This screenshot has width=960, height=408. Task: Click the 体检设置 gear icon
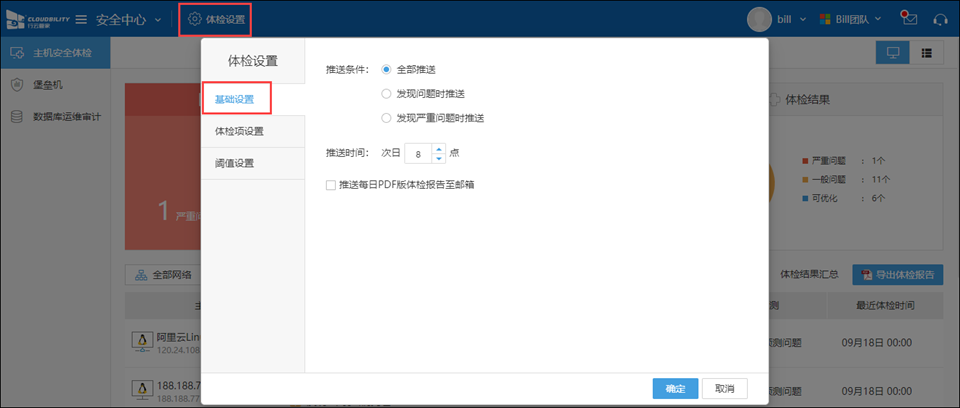[x=195, y=19]
